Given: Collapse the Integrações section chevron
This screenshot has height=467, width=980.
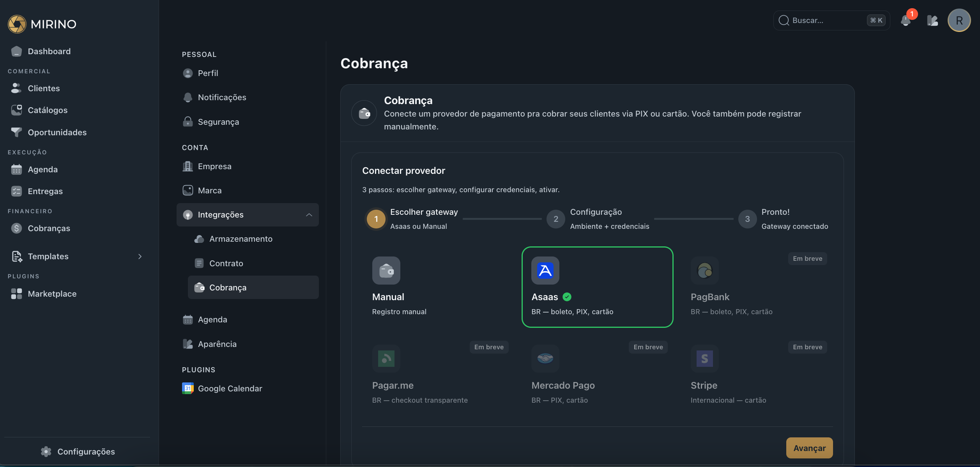Looking at the screenshot, I should 309,215.
